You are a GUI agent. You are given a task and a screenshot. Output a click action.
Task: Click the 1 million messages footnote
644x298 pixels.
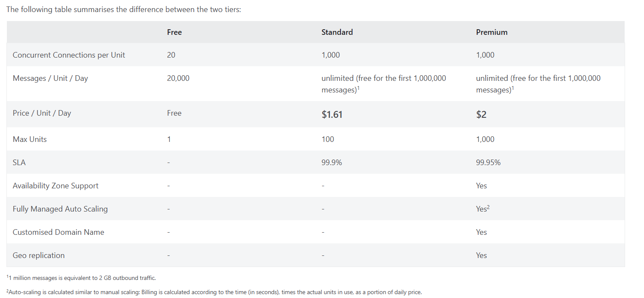click(81, 278)
